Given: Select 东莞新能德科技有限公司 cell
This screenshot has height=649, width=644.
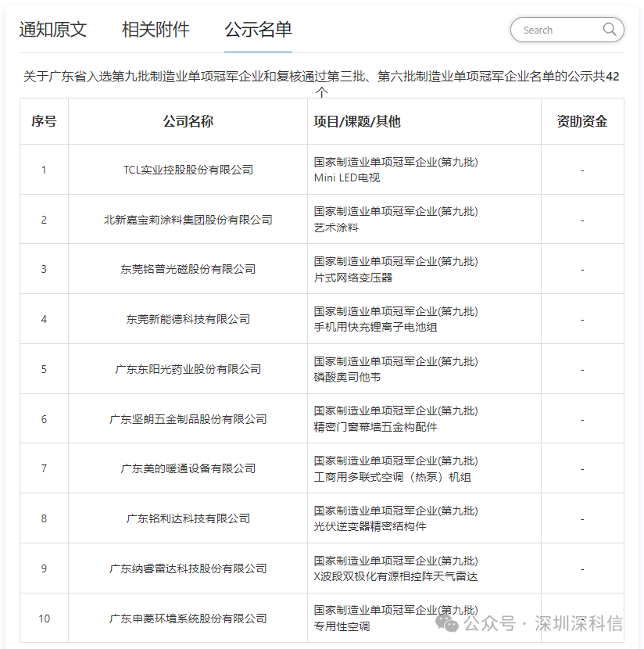Looking at the screenshot, I should tap(188, 319).
